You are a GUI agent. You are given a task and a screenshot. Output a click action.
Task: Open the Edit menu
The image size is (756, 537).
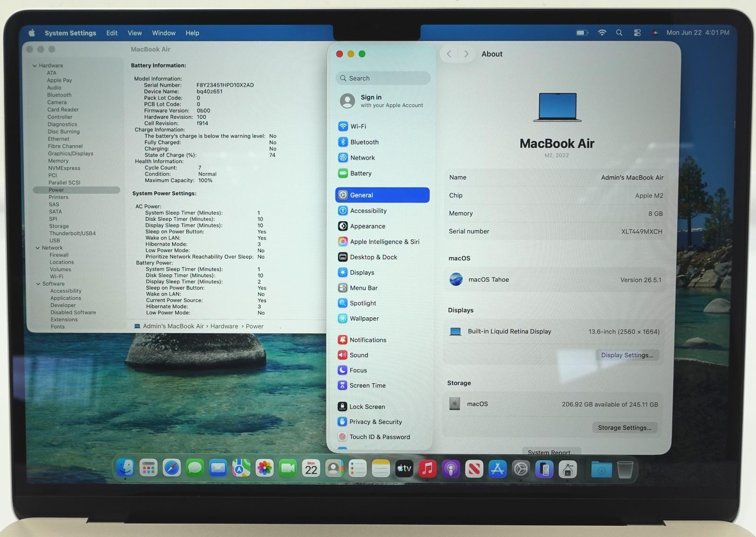[x=112, y=33]
